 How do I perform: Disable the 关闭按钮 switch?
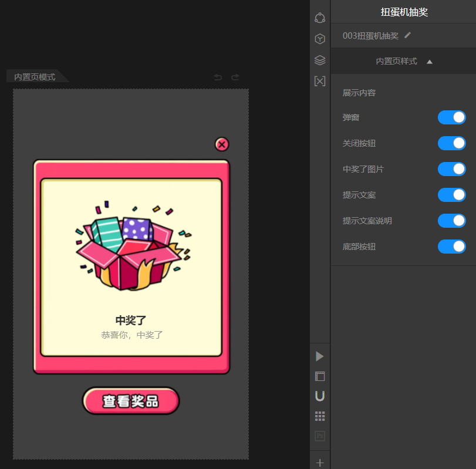click(x=452, y=143)
